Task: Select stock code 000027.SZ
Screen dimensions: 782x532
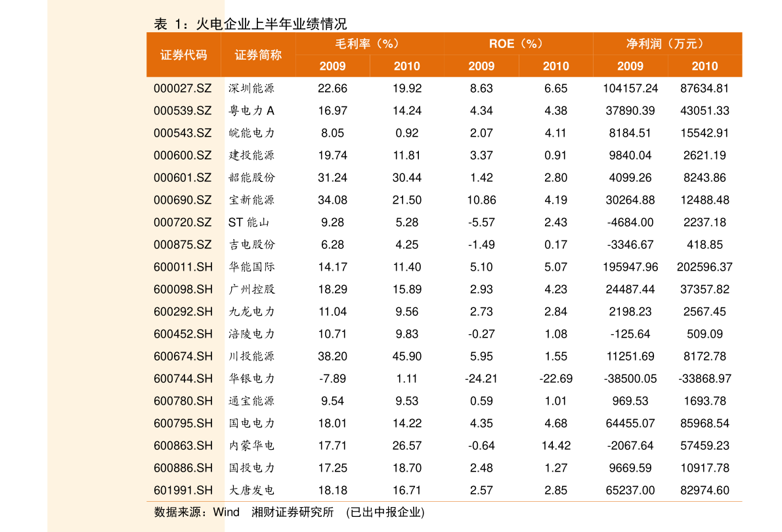Action: [183, 88]
